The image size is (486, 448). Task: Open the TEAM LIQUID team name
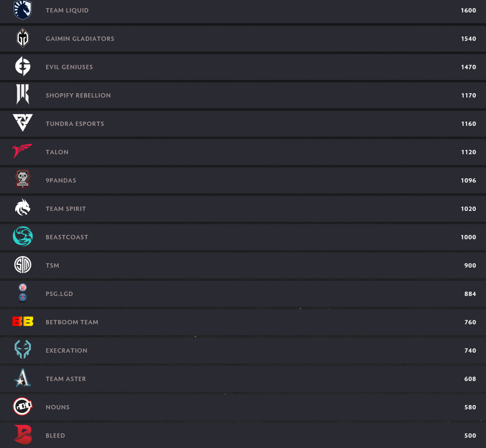(67, 10)
